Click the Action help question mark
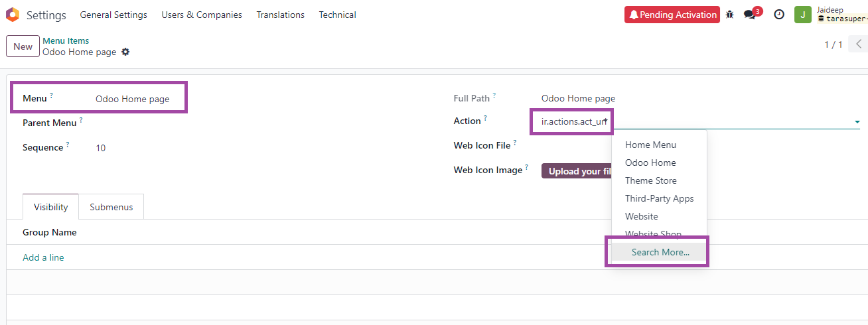 [x=485, y=118]
